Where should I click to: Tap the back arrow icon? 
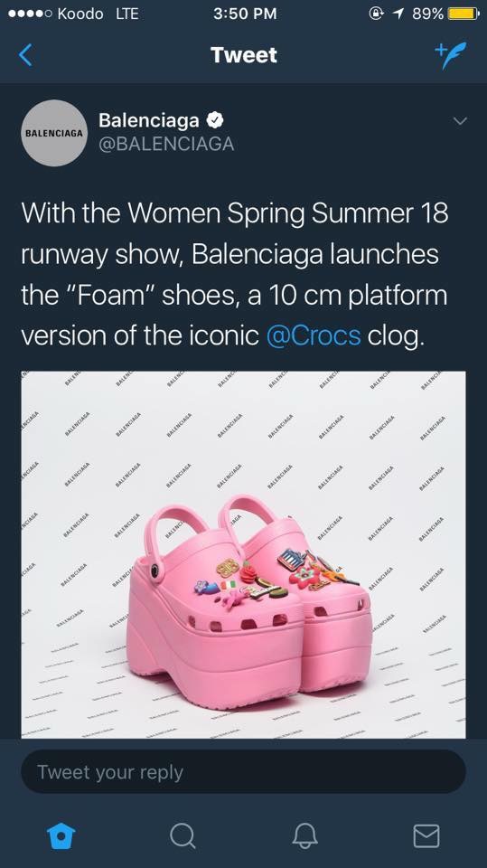25,55
